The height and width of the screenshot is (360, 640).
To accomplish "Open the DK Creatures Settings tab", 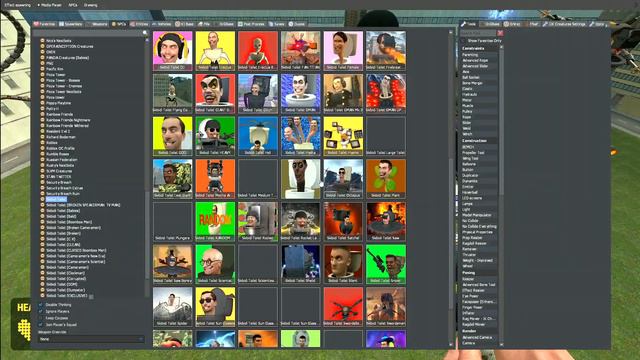I will click(564, 24).
